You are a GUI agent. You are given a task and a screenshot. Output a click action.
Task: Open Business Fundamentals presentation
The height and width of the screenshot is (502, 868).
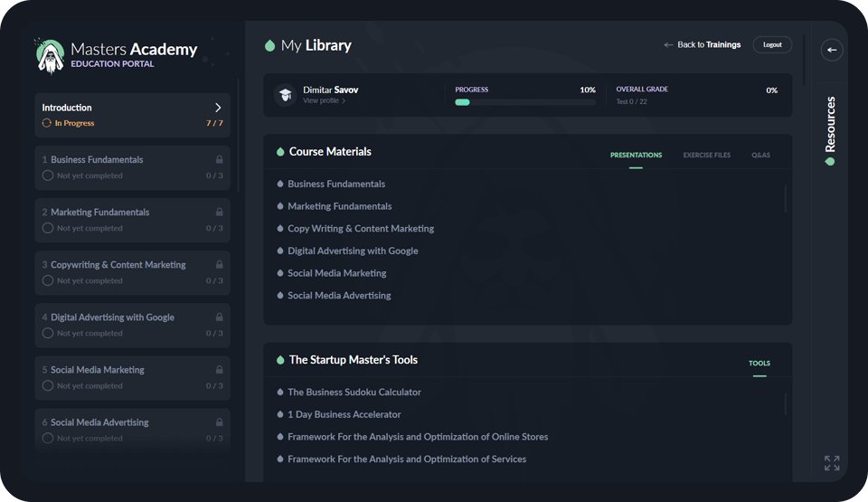[x=336, y=184]
